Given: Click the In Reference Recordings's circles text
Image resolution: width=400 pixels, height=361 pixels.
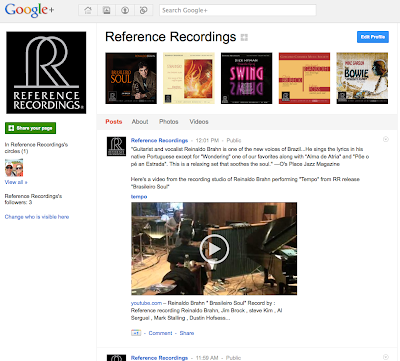Looking at the screenshot, I should click(x=36, y=148).
